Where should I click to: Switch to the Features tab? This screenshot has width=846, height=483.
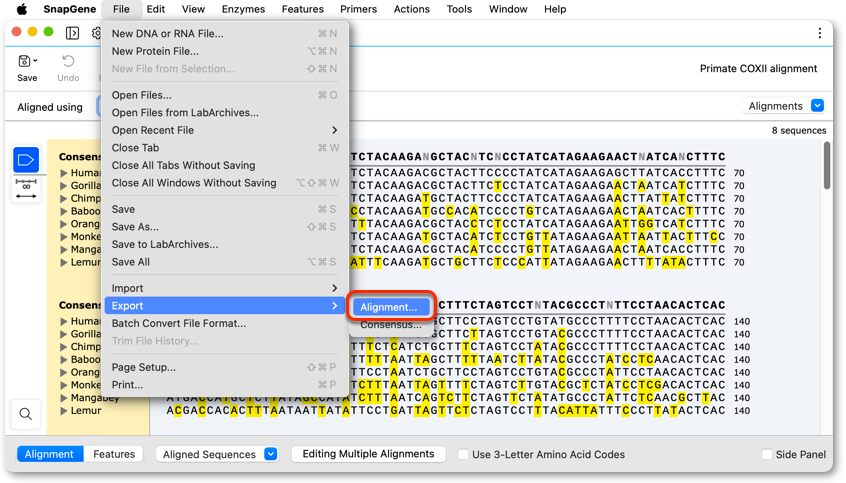point(114,454)
